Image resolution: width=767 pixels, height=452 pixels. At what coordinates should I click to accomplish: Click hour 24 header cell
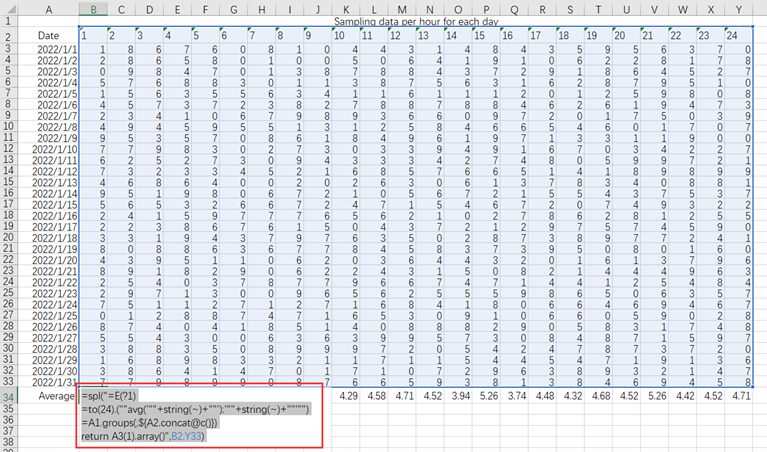click(x=732, y=36)
